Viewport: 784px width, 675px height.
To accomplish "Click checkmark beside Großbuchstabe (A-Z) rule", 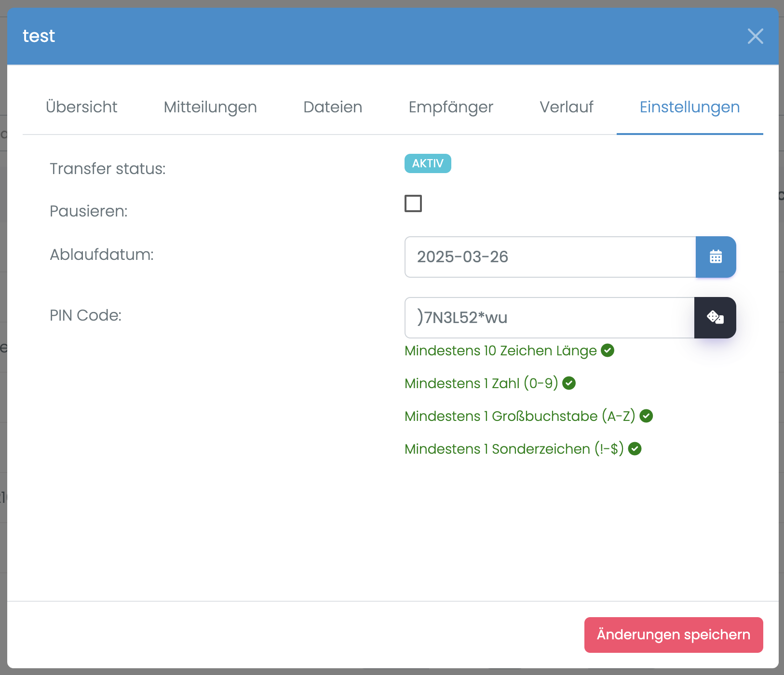I will pos(646,416).
